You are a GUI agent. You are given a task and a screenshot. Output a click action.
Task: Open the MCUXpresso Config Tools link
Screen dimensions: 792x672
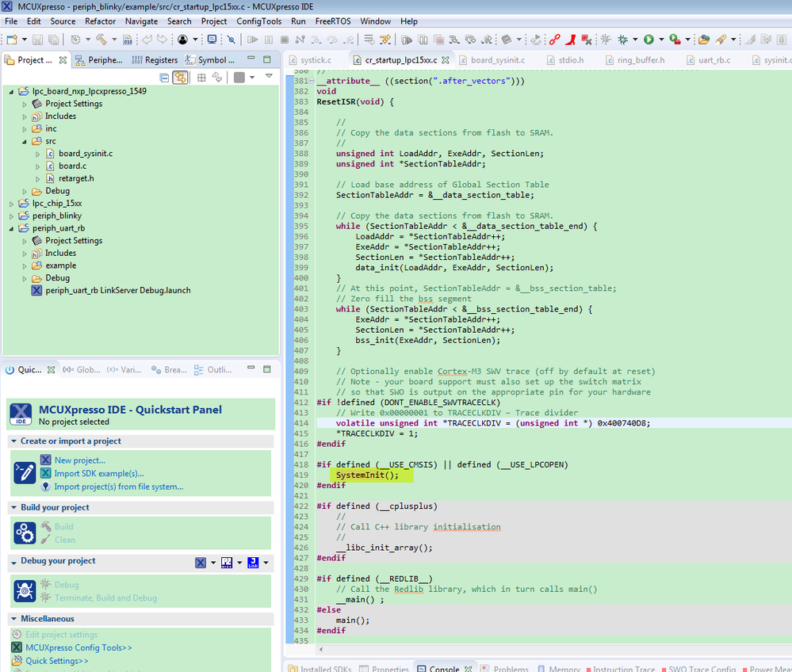[x=78, y=647]
